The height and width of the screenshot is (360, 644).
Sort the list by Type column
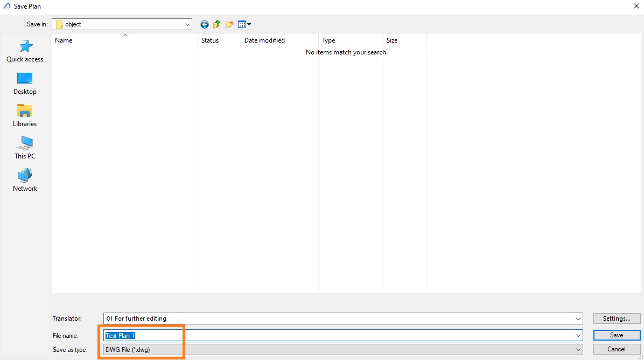[351, 40]
